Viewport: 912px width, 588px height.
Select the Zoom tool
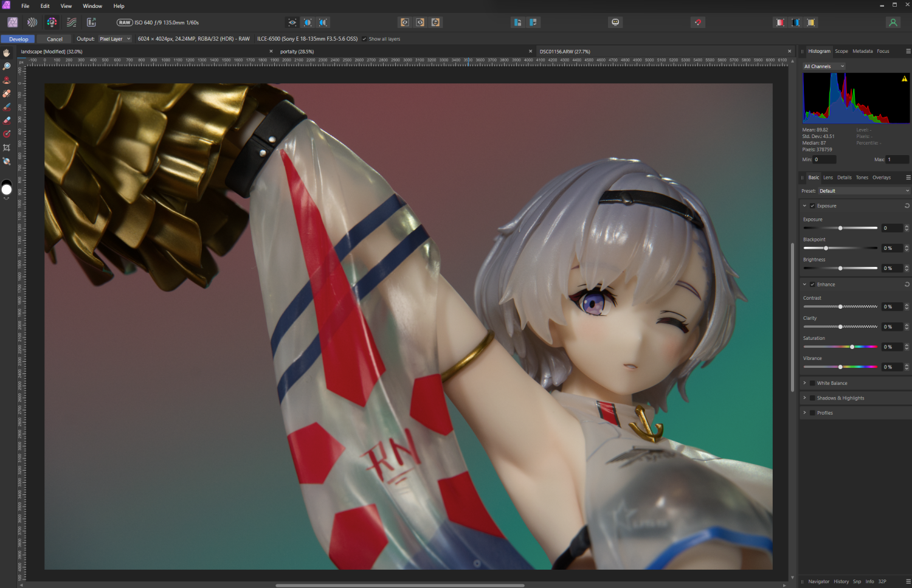click(x=6, y=66)
